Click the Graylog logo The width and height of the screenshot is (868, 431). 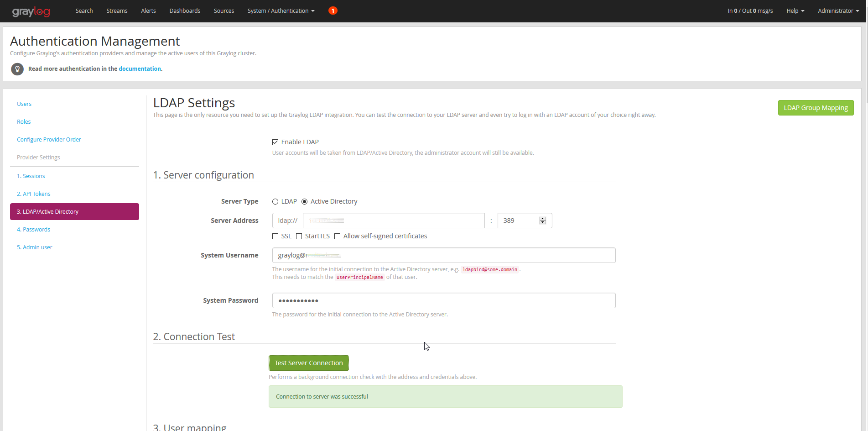[x=31, y=11]
